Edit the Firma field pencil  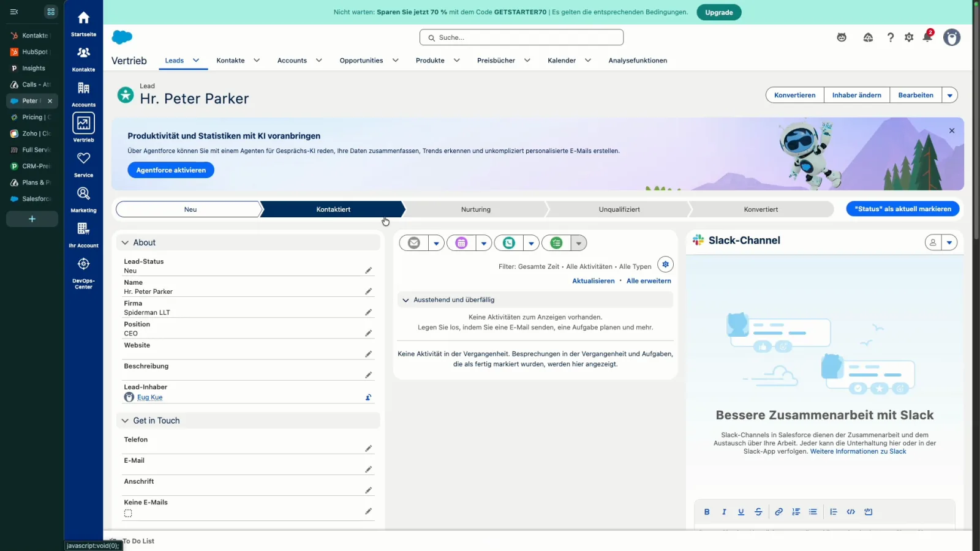click(368, 312)
